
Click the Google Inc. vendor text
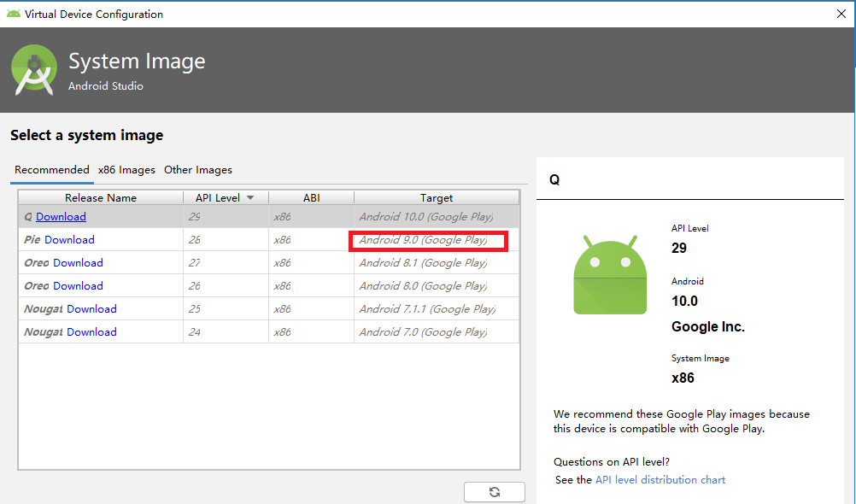(x=708, y=326)
